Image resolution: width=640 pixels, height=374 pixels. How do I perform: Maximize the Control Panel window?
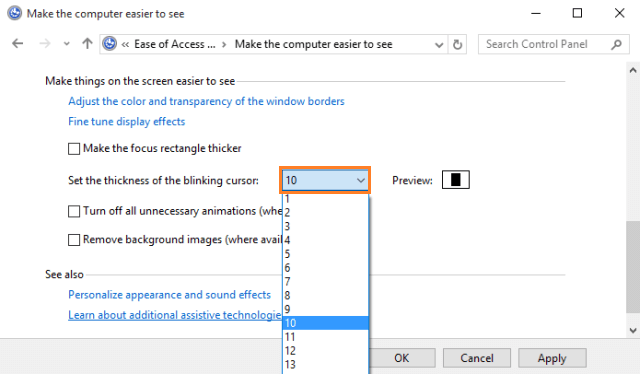577,13
